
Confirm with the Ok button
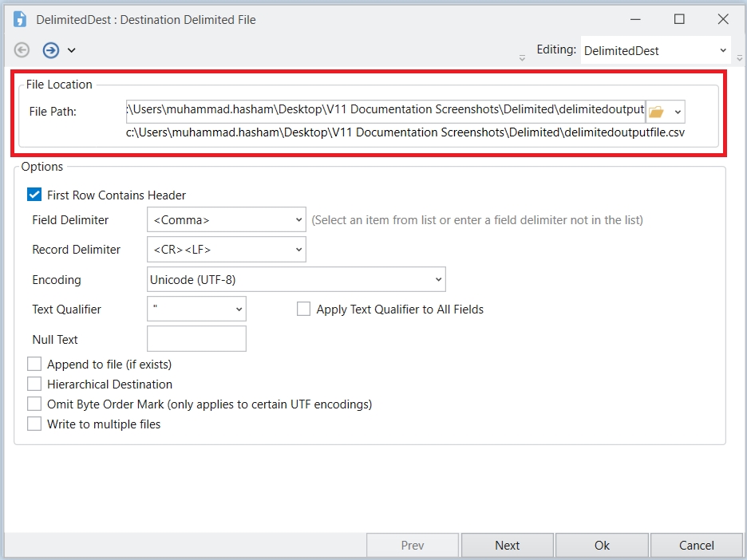(602, 546)
